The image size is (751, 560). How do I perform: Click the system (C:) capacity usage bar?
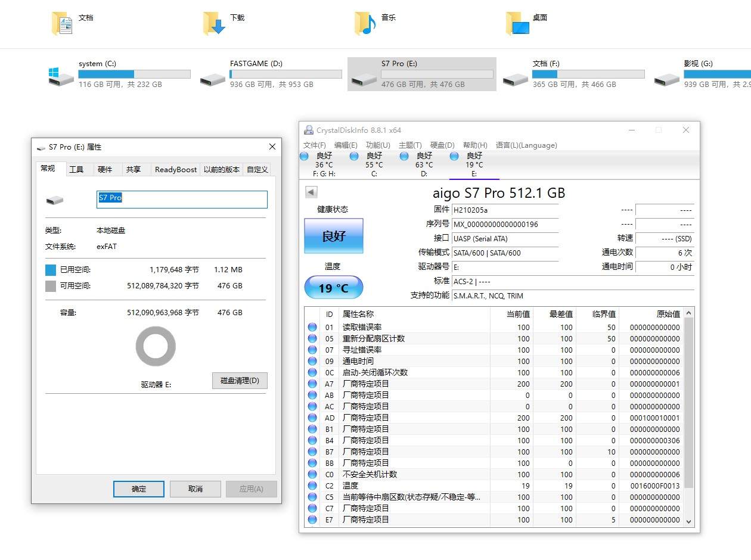[134, 74]
